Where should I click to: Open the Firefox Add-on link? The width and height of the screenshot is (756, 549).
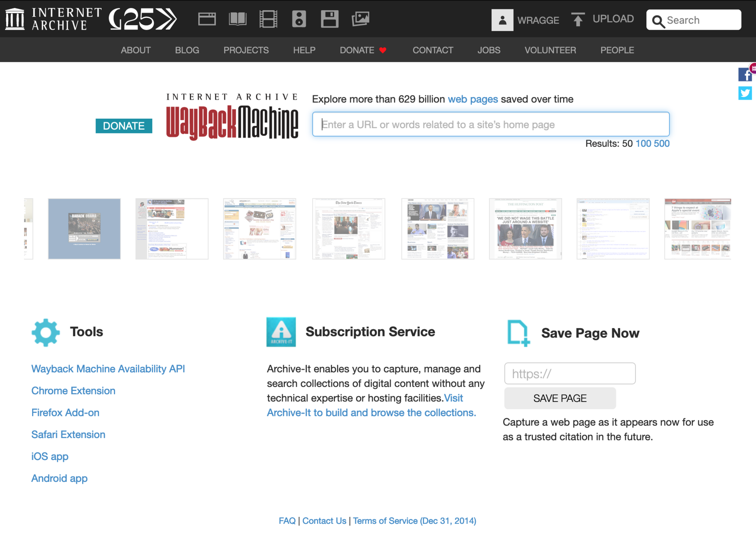point(65,413)
